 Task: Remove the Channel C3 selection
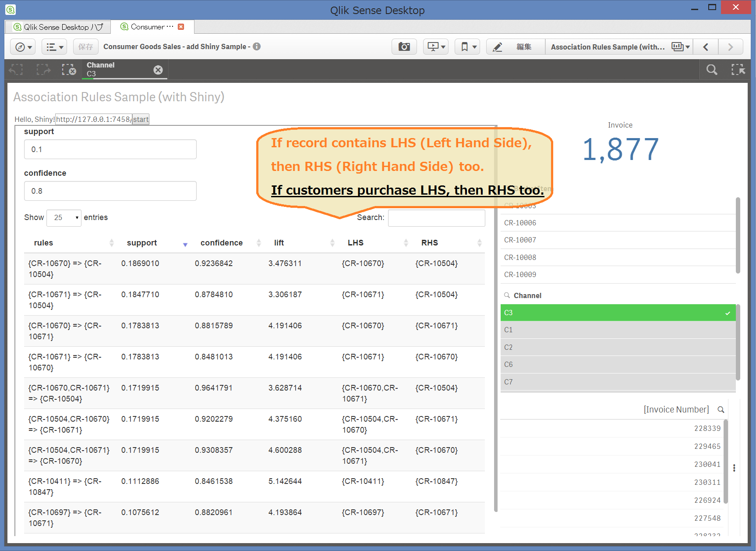[158, 70]
